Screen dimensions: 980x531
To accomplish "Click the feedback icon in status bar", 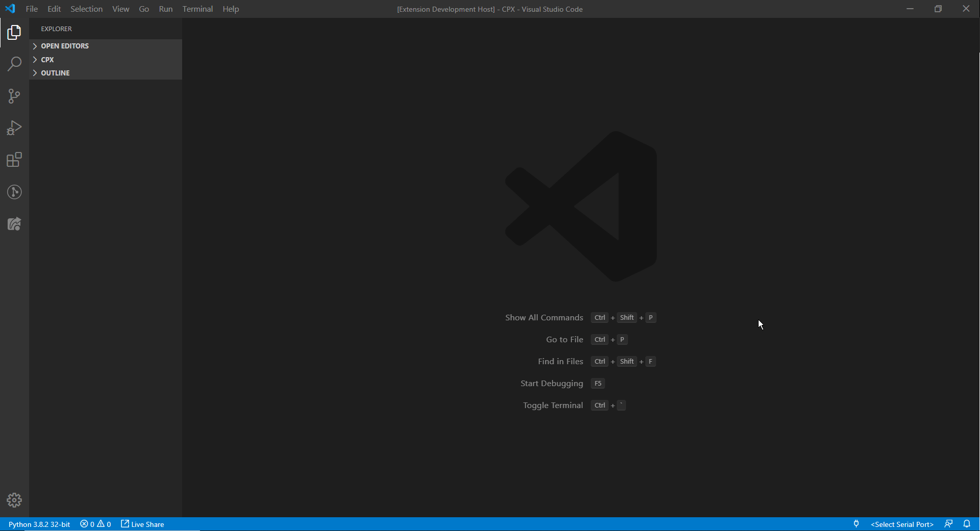I will (x=948, y=524).
